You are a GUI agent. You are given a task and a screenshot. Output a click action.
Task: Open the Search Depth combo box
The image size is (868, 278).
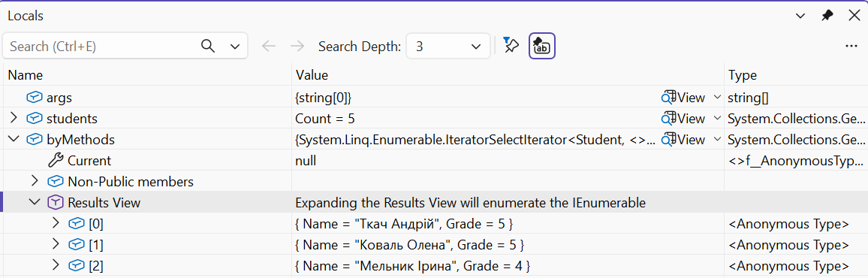pos(448,47)
